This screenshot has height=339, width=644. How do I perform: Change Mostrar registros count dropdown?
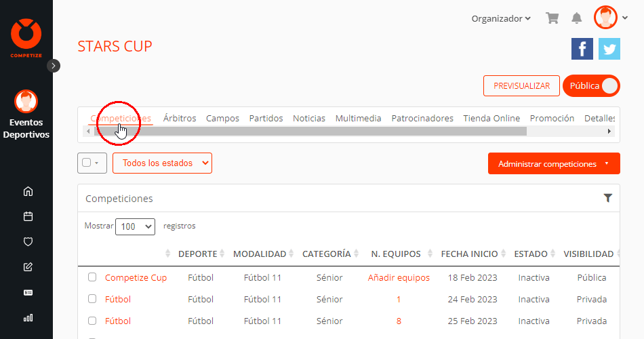tap(135, 226)
